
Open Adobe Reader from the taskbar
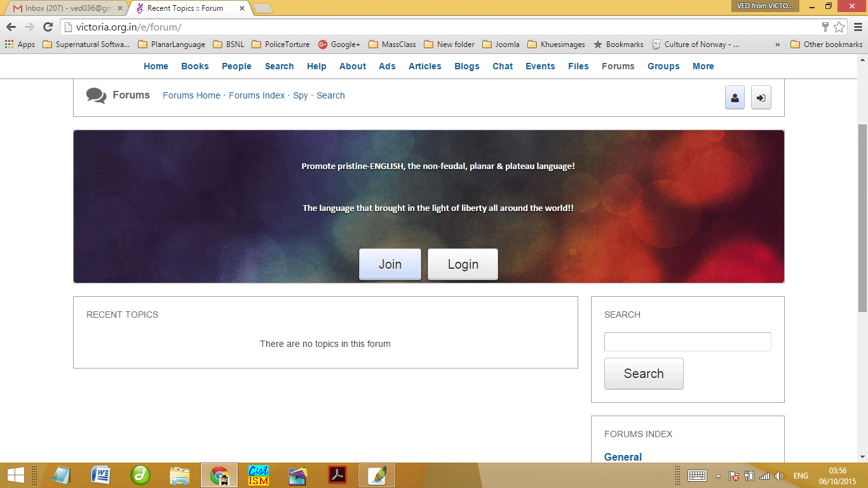point(337,475)
